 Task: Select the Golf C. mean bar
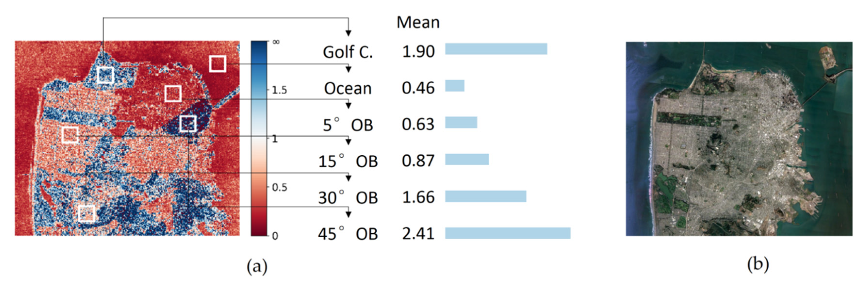(x=496, y=49)
